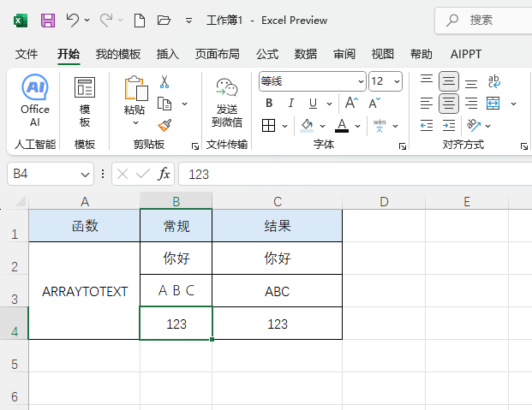The width and height of the screenshot is (532, 410).
Task: Expand the underline style dropdown arrow
Action: [x=329, y=104]
